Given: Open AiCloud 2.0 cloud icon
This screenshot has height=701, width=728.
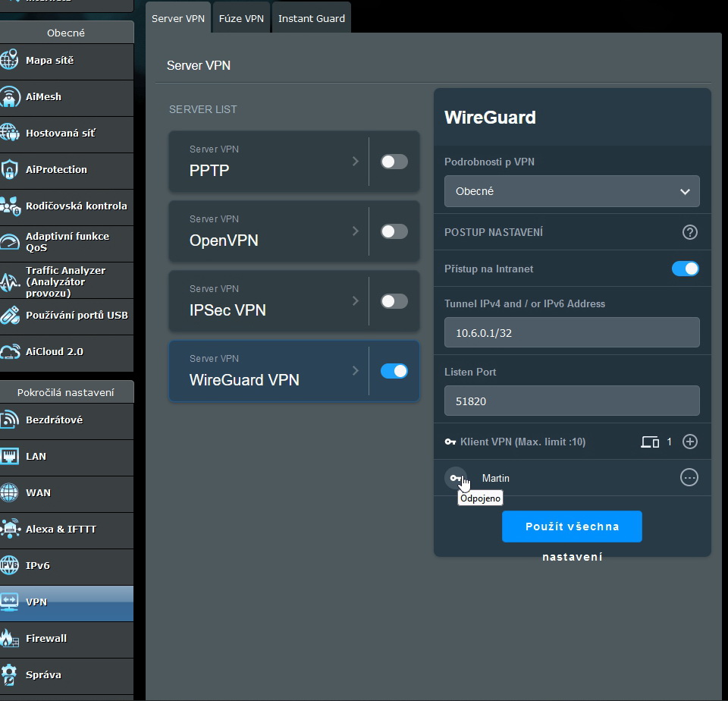Looking at the screenshot, I should [x=9, y=352].
